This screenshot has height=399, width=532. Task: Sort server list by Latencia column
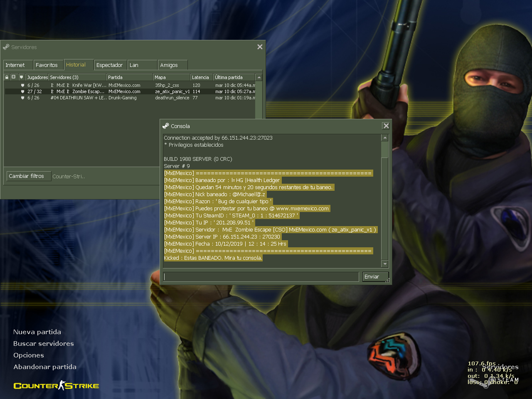coord(202,77)
